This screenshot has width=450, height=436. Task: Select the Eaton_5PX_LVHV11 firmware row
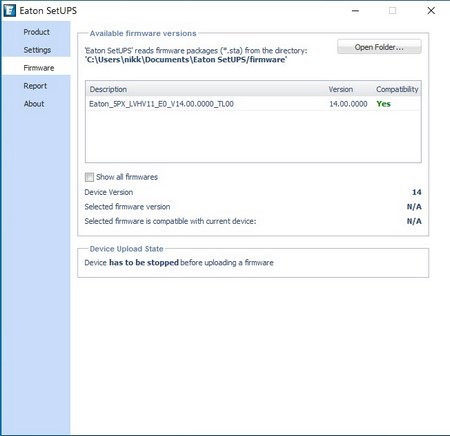(x=253, y=104)
